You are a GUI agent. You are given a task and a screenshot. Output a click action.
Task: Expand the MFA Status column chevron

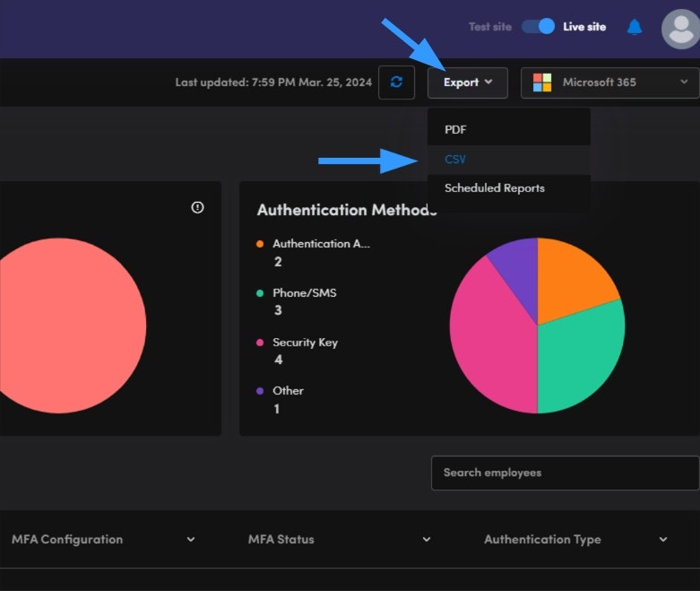[427, 539]
